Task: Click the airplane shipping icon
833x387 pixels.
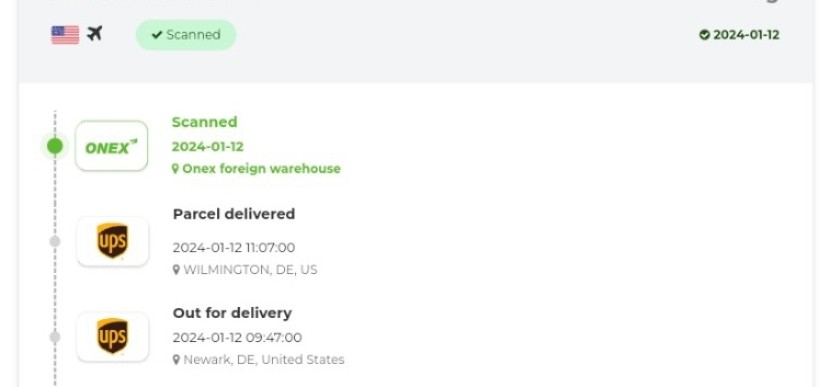Action: [x=95, y=33]
